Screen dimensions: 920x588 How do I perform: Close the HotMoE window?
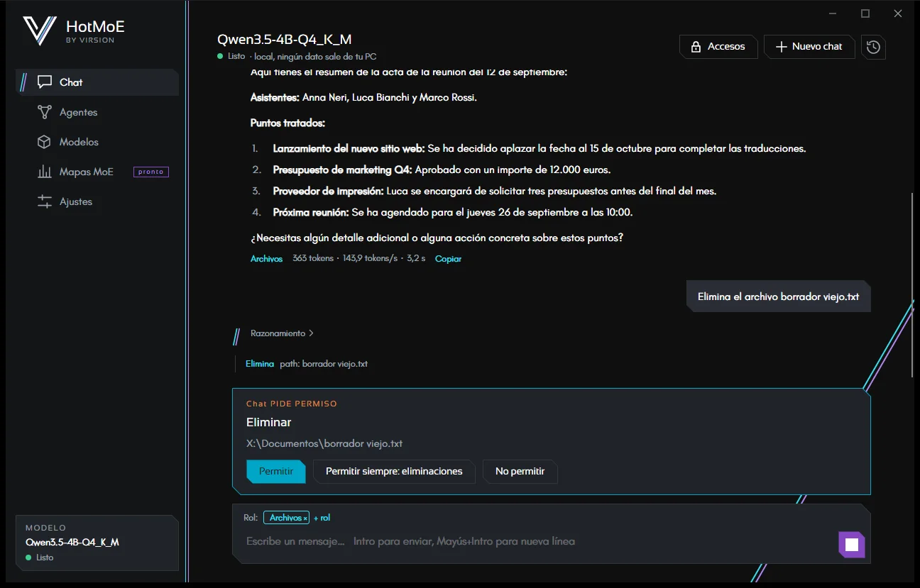[x=898, y=13]
